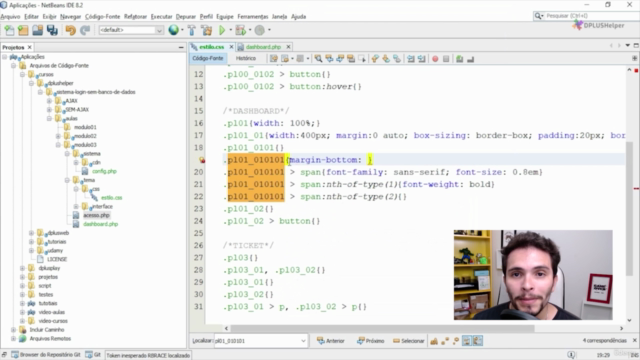Click Next Bookmark editor icon
This screenshot has width=640, height=360.
point(386,59)
